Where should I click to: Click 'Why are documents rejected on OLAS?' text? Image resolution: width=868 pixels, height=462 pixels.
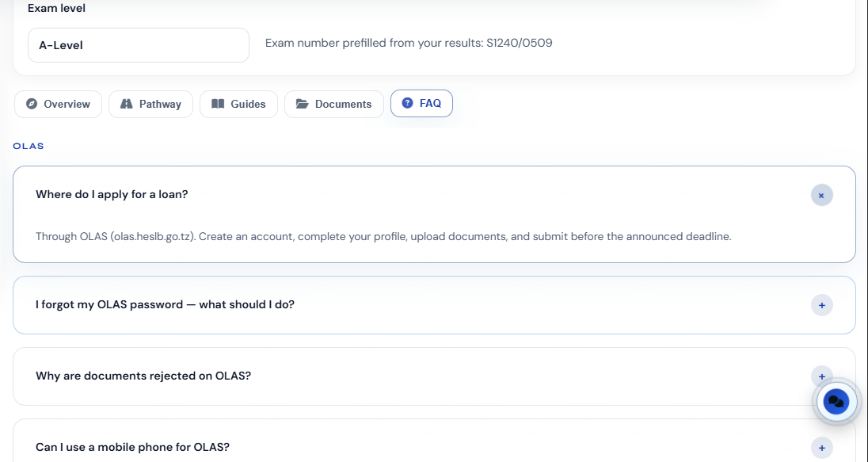coord(143,376)
